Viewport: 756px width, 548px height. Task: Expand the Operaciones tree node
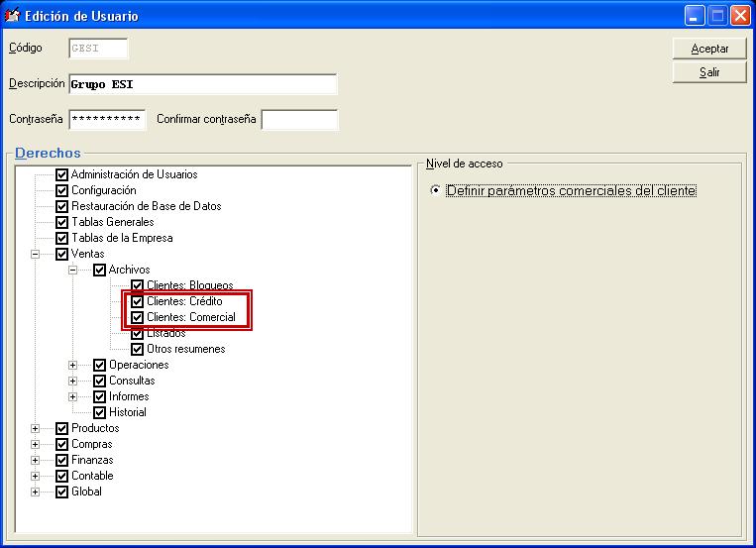[x=73, y=365]
